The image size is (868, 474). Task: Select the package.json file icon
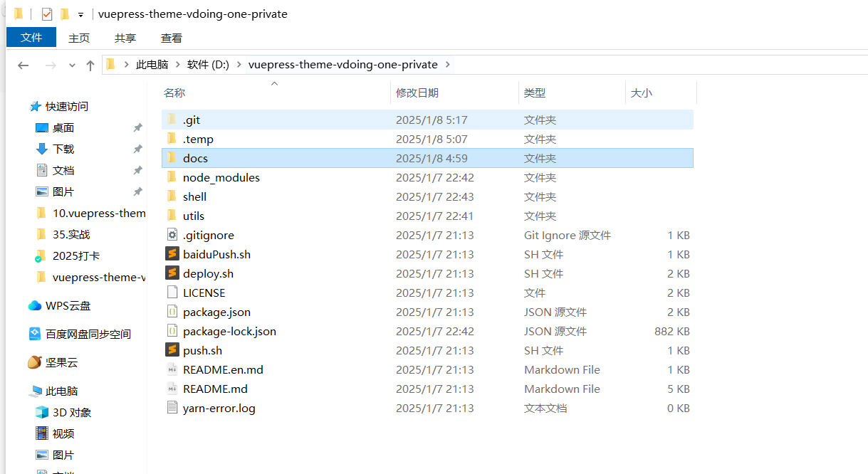tap(172, 312)
